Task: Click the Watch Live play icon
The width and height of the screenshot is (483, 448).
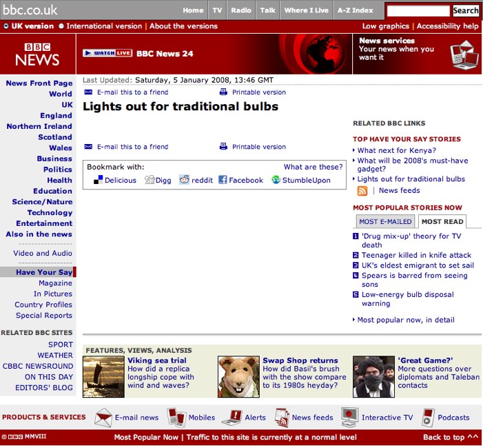Action: point(88,53)
